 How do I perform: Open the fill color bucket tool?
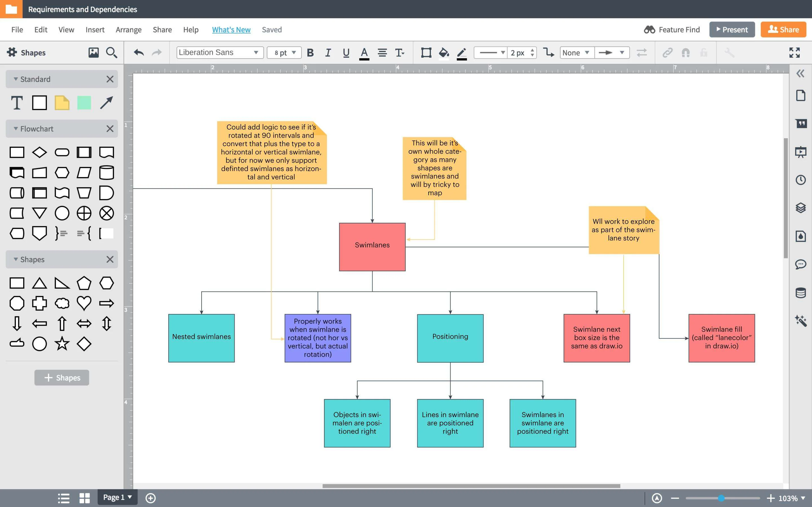443,53
